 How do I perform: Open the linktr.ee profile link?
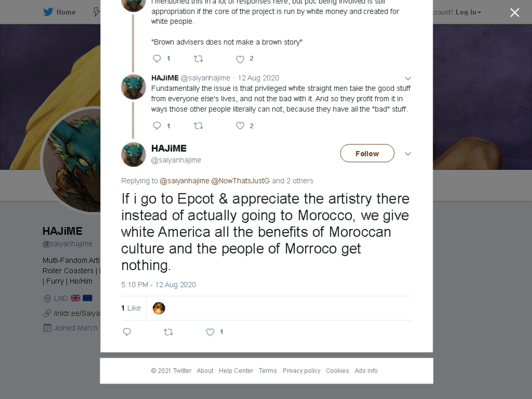pos(77,313)
